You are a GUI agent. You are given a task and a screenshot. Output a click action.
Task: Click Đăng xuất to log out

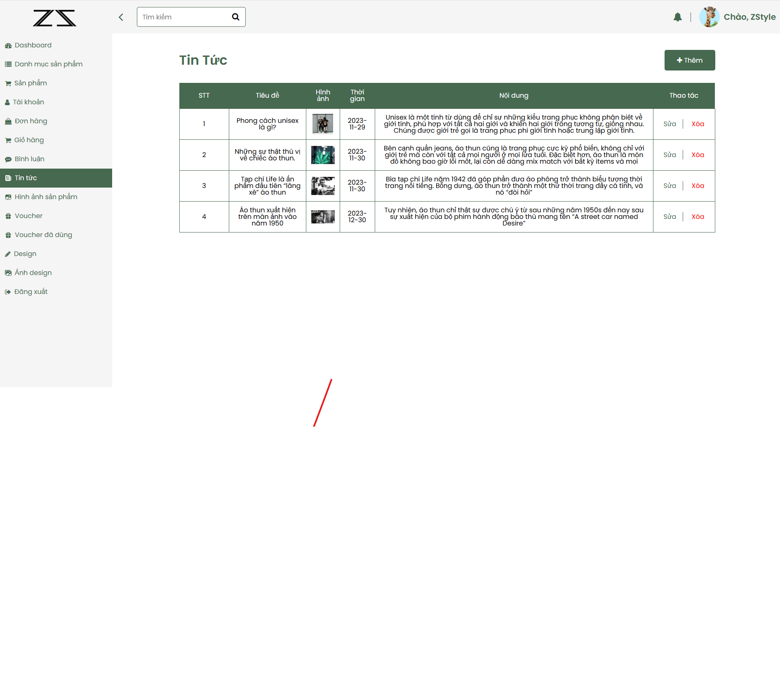31,292
